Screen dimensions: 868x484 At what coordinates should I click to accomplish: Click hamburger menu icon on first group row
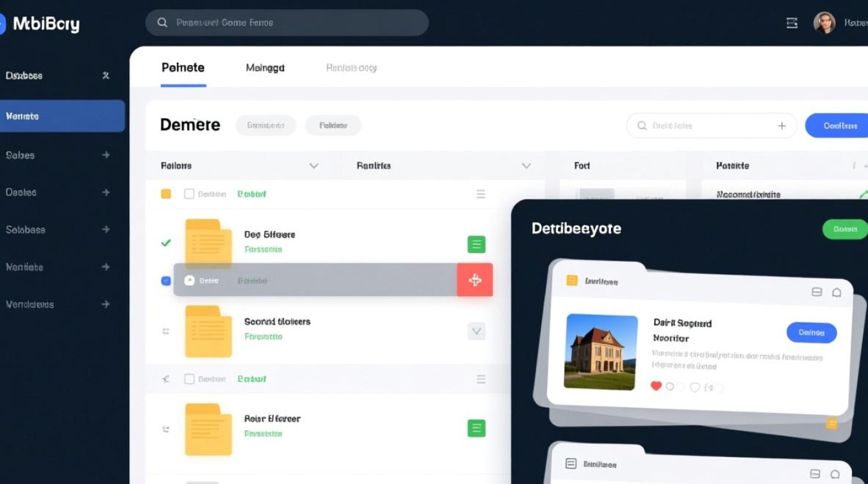(480, 194)
